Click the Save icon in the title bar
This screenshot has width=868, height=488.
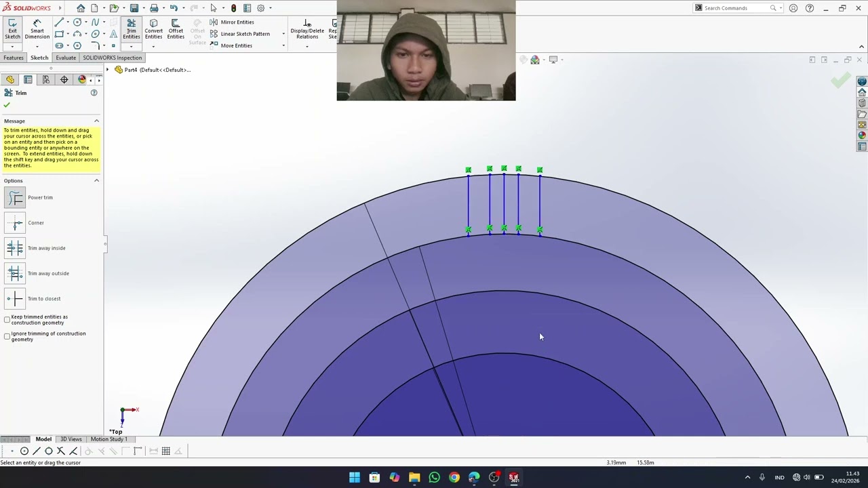point(134,8)
